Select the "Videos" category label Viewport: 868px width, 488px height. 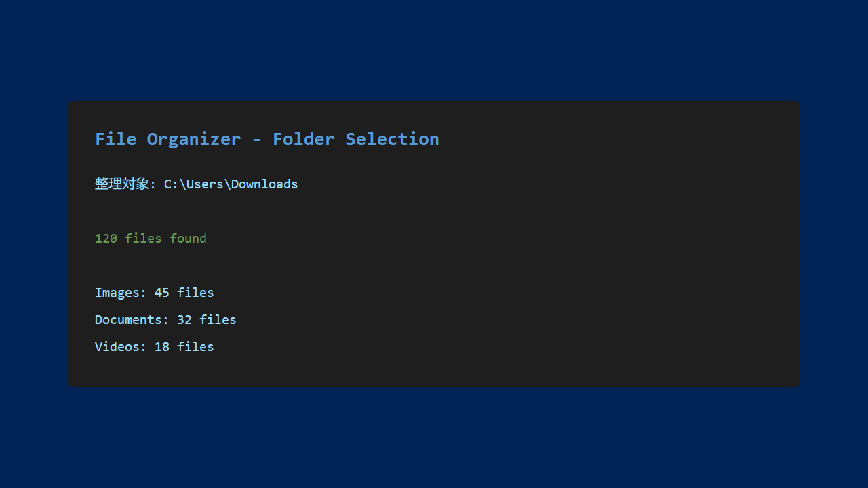pos(117,347)
